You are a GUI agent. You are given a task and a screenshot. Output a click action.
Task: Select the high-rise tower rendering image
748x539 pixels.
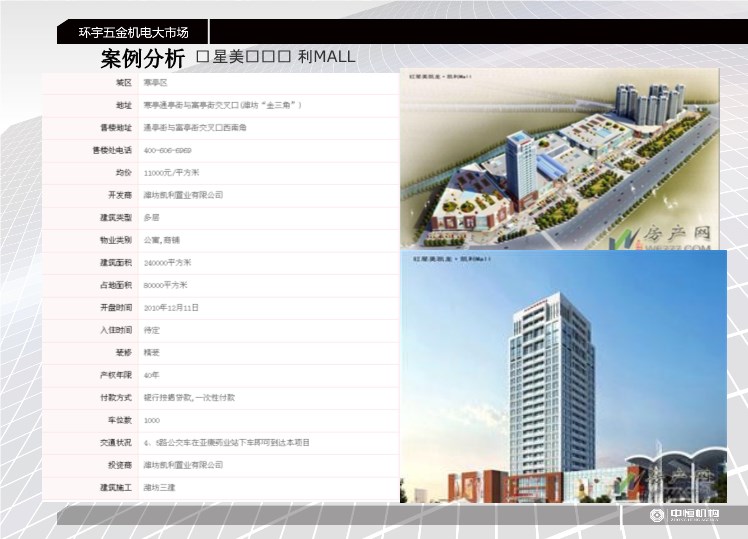pyautogui.click(x=563, y=376)
